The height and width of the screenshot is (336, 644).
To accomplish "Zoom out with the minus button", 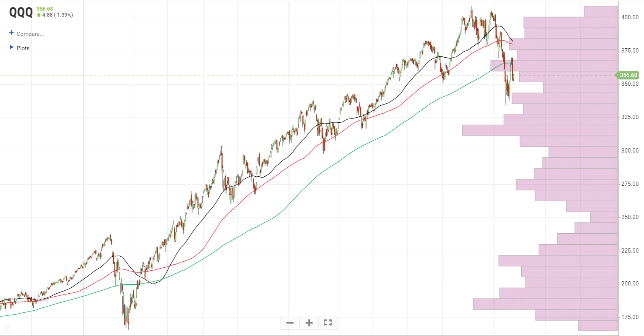I will [290, 323].
